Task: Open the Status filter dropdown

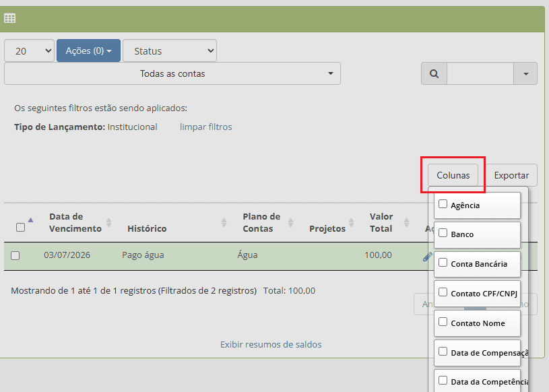Action: click(x=170, y=51)
